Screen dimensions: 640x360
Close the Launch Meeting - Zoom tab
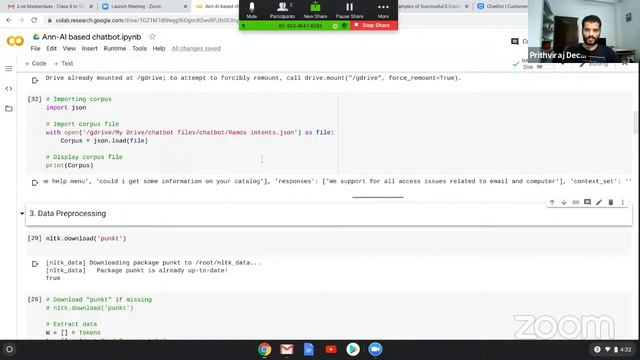pos(185,7)
